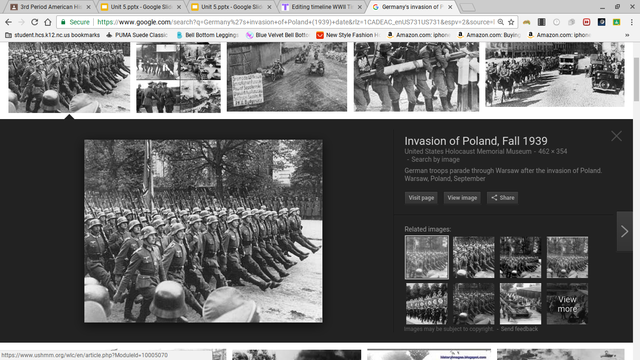This screenshot has height=360, width=640.
Task: Bookmark this page with star icon
Action: click(x=511, y=22)
